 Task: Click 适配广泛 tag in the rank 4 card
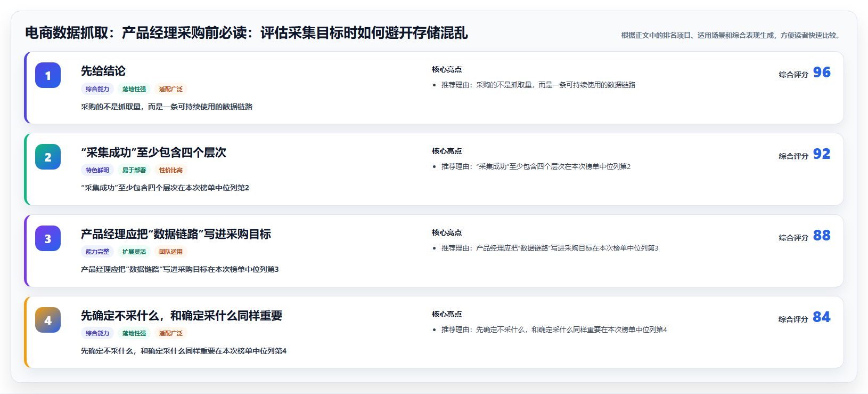(x=171, y=333)
